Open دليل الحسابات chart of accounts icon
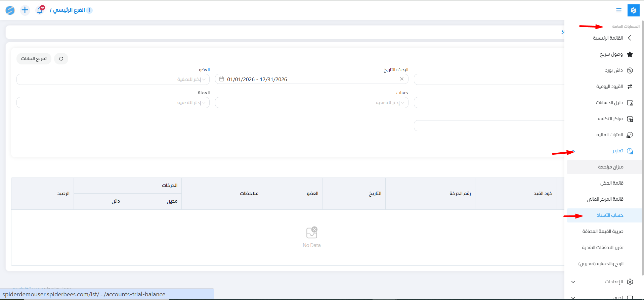This screenshot has width=644, height=300. (630, 103)
